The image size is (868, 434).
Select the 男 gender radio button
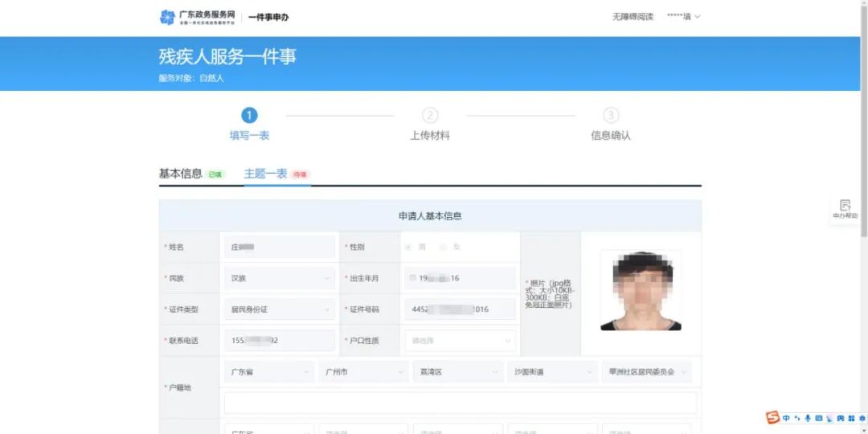pyautogui.click(x=408, y=248)
